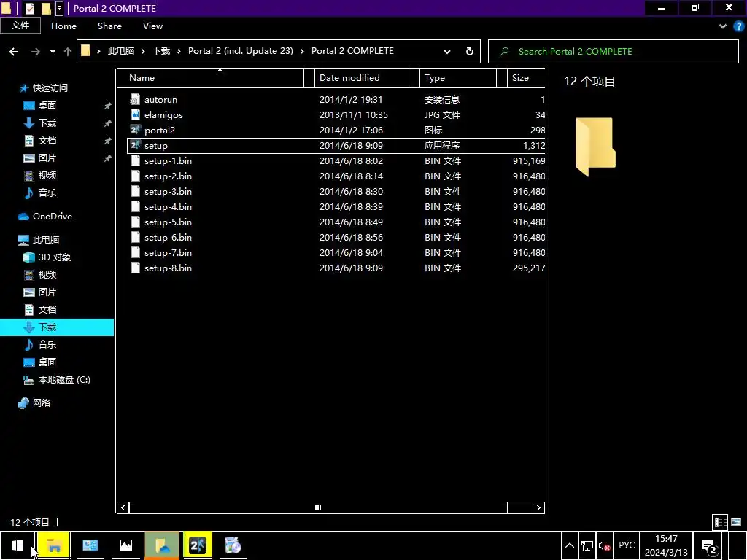Sort files by the Type column
This screenshot has width=747, height=560.
point(458,77)
